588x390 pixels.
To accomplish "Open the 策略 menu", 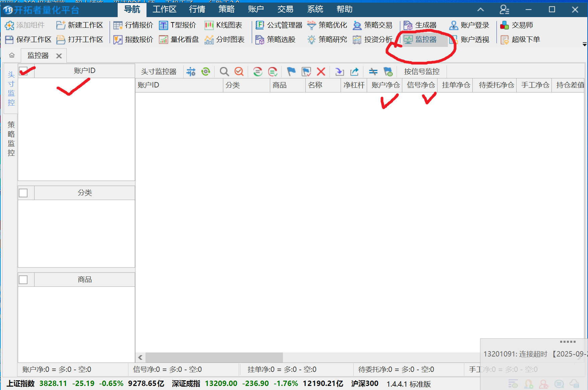I will (x=226, y=9).
